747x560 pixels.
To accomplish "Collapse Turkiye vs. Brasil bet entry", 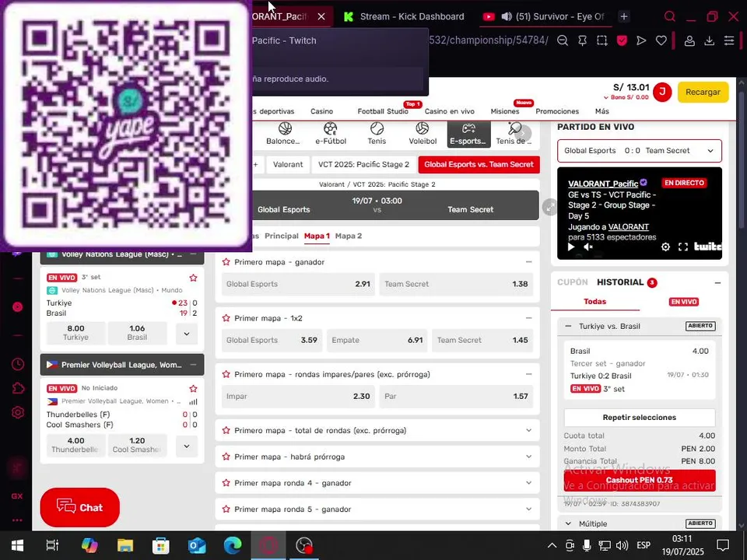I will point(568,326).
